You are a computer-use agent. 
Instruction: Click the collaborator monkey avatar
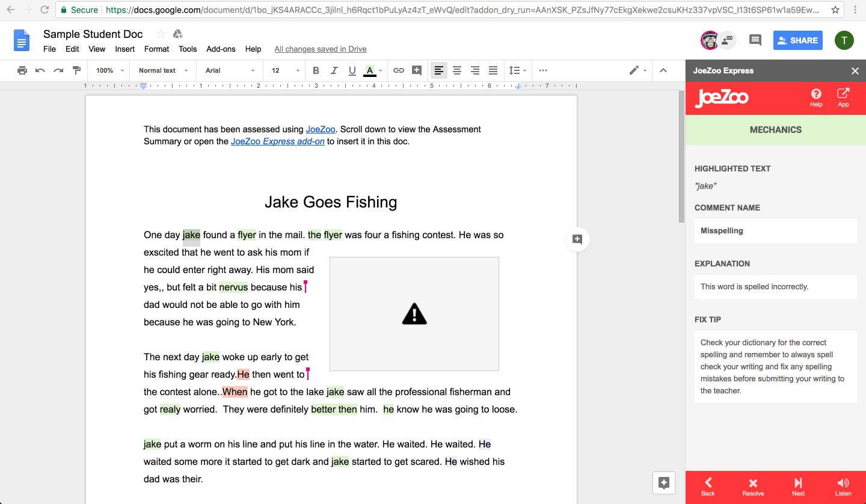[710, 40]
